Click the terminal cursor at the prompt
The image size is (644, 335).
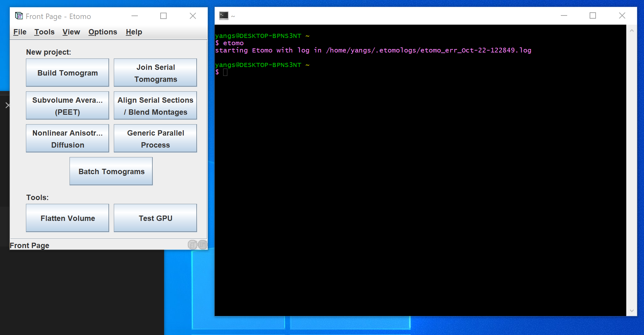(x=225, y=72)
